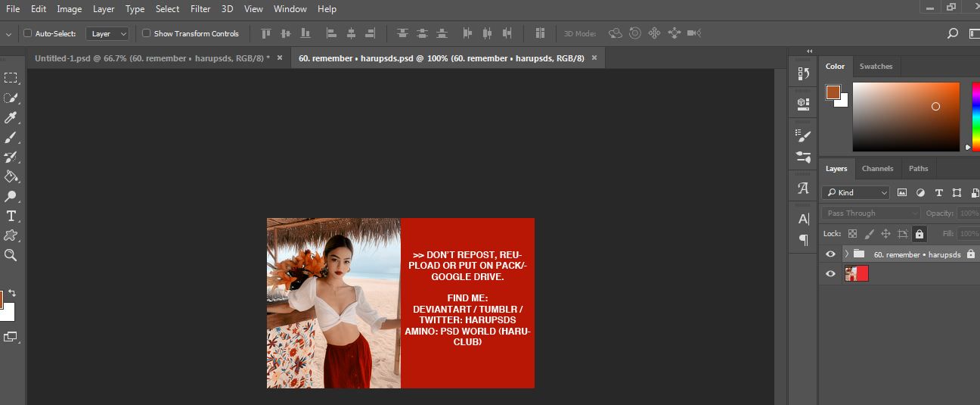Open the Filter menu
980x405 pixels.
click(x=200, y=9)
